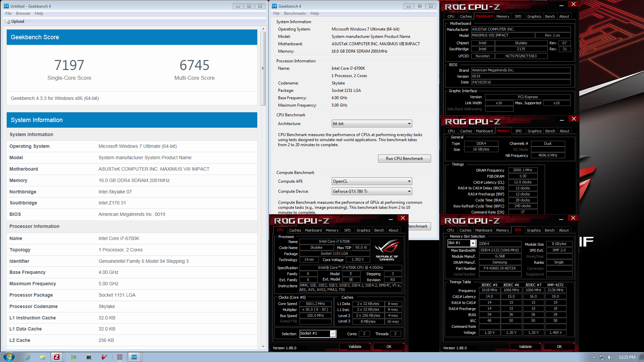Screen dimensions: 644x362
Task: Select the red Z ROG CPU-Z taskbar icon
Action: click(x=57, y=357)
